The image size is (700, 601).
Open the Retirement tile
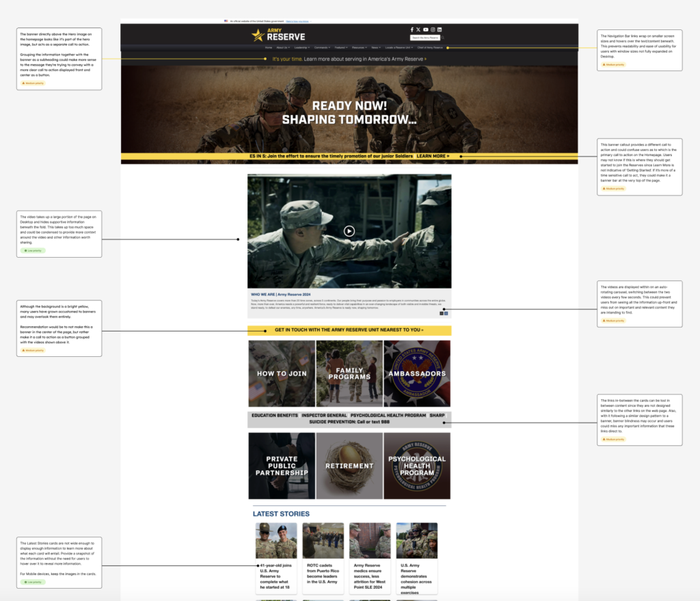tap(349, 466)
